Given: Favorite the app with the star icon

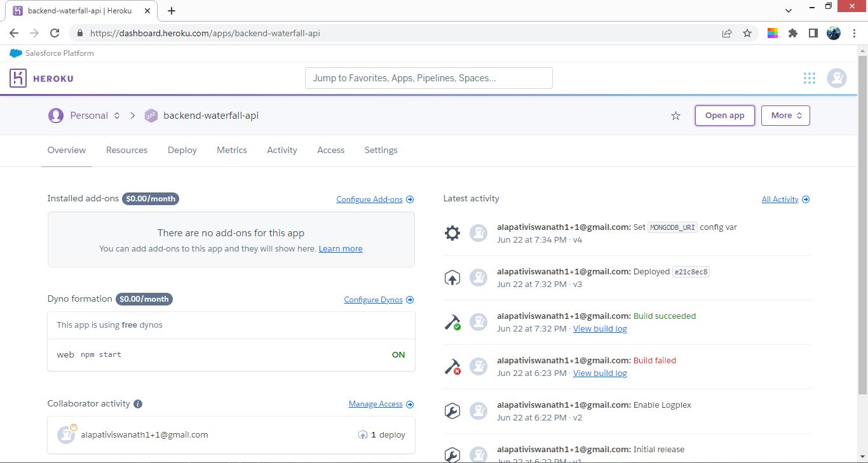Looking at the screenshot, I should pos(675,116).
